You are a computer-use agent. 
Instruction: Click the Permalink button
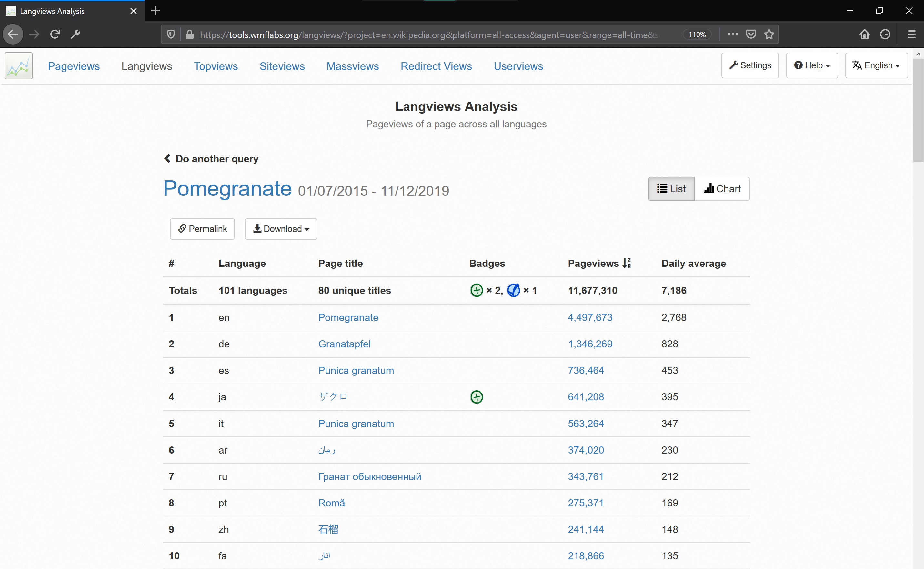point(203,228)
